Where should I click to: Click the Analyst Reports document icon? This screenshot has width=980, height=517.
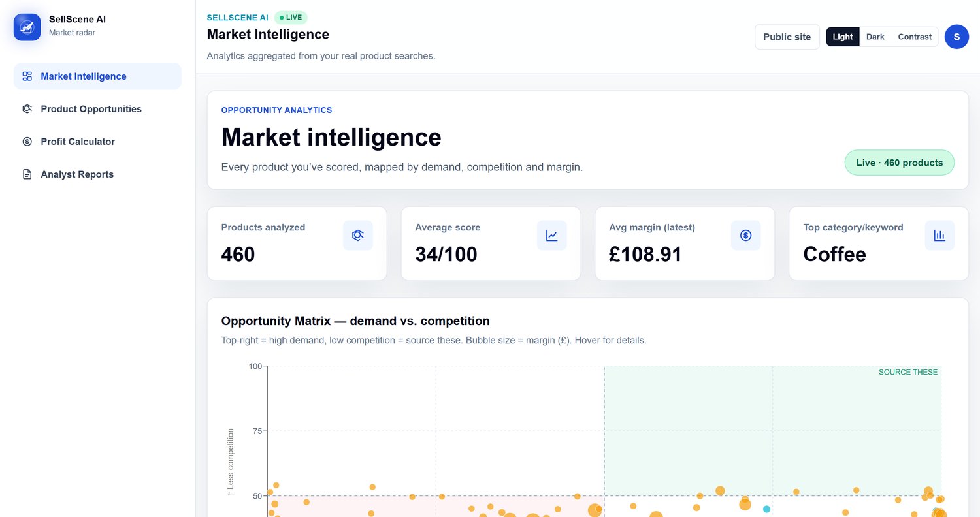pyautogui.click(x=27, y=174)
